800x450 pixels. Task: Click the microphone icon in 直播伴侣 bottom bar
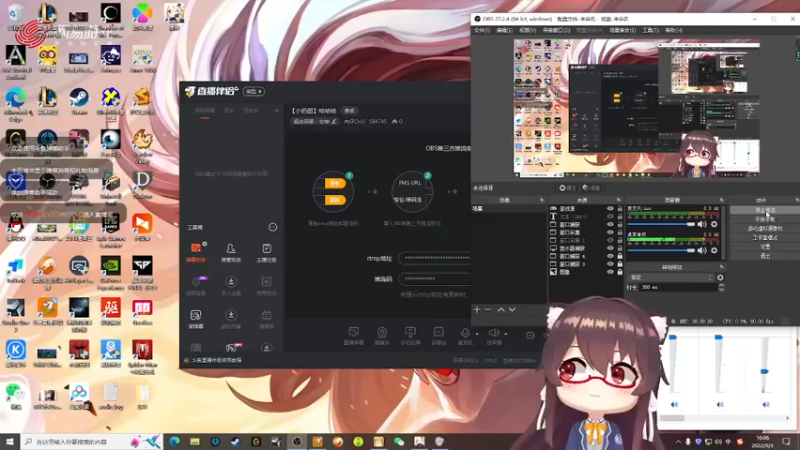pyautogui.click(x=465, y=332)
